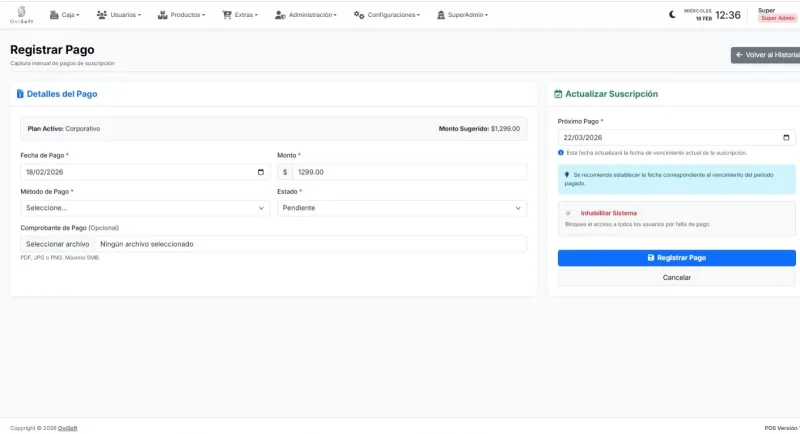Image resolution: width=800 pixels, height=434 pixels.
Task: Click the Caja cash register icon
Action: coord(53,15)
